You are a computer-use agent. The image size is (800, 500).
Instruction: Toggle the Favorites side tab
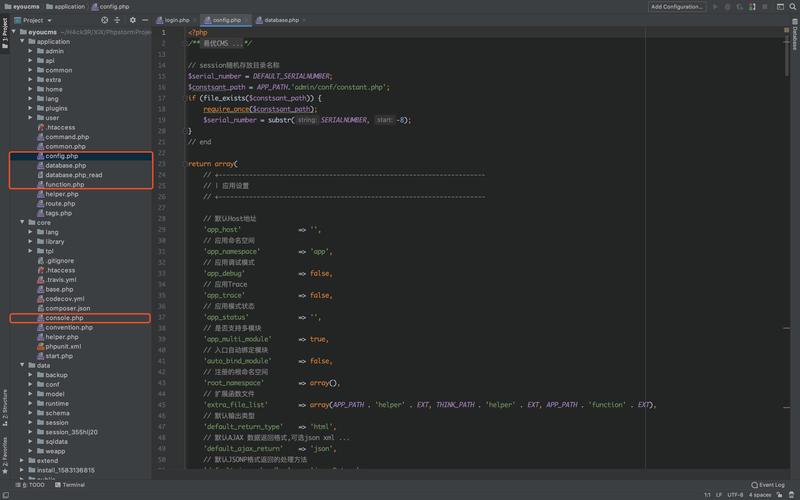5,455
